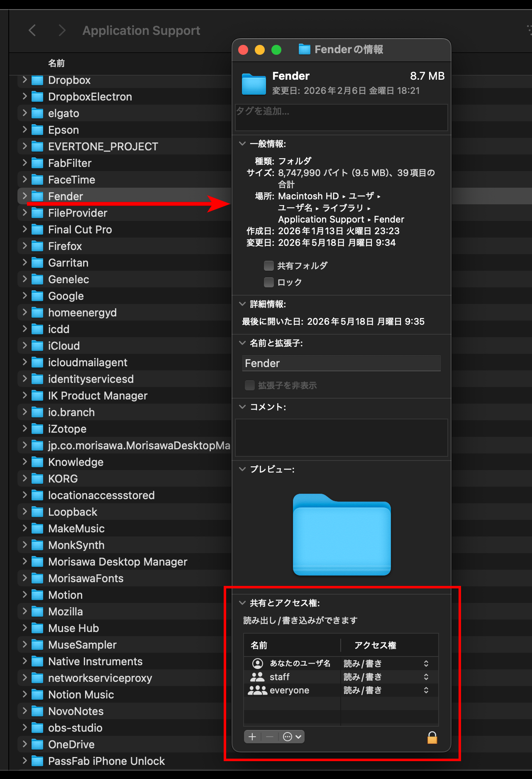The width and height of the screenshot is (532, 779).
Task: Click the Final Cut Pro folder icon
Action: 37,230
